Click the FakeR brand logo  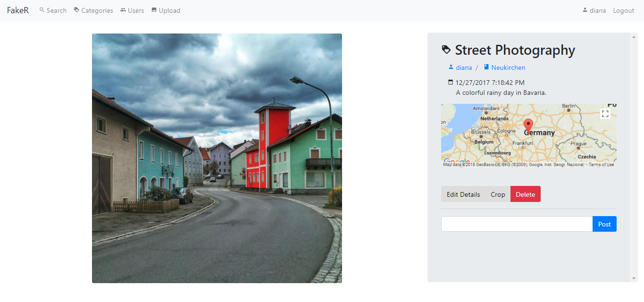click(18, 10)
